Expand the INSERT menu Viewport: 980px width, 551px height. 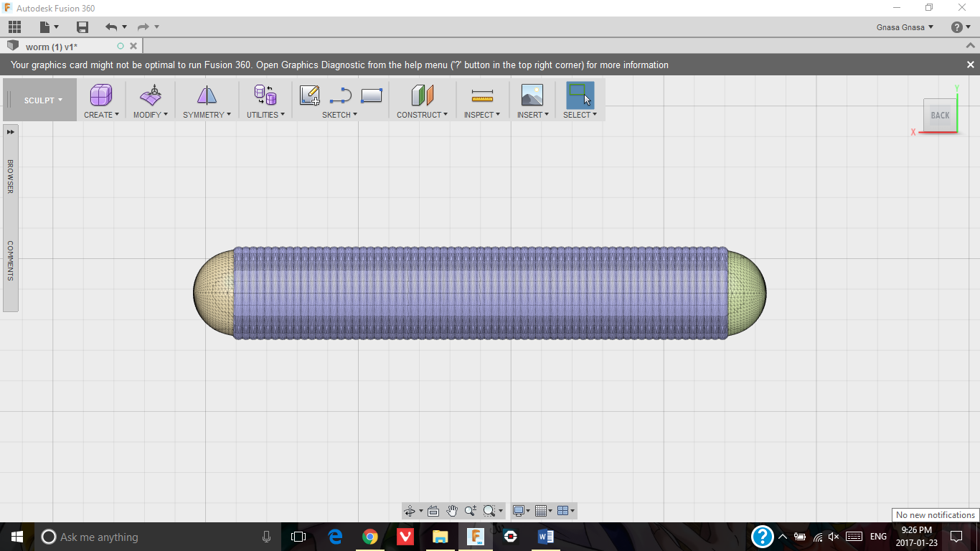pos(532,115)
